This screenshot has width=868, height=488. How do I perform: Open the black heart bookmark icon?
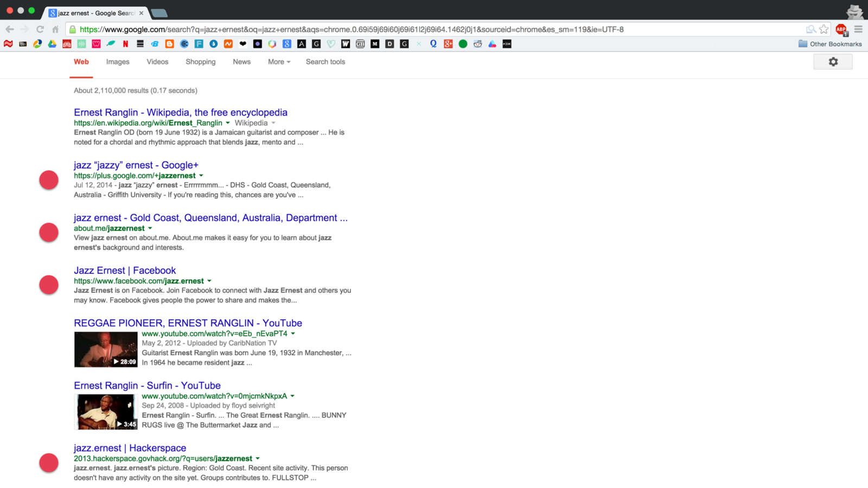[x=243, y=44]
